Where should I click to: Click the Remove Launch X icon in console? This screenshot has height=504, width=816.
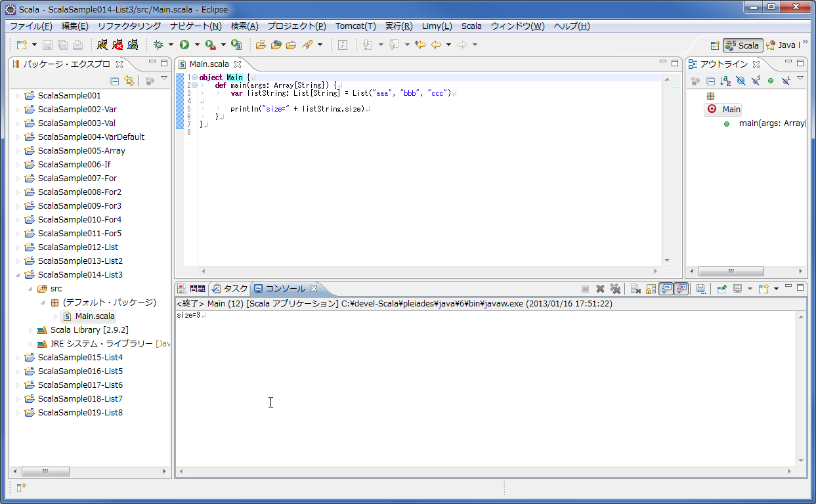600,289
